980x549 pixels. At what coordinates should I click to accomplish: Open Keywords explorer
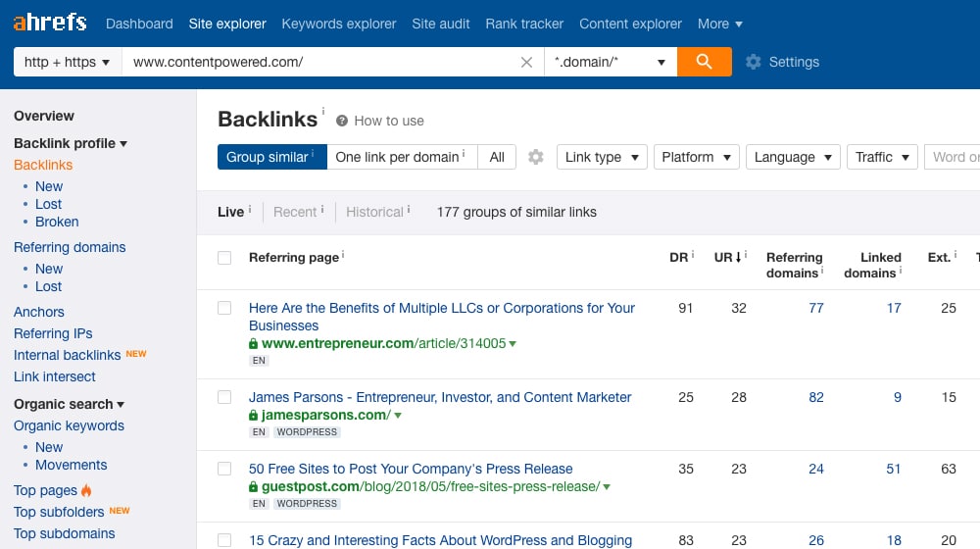pos(339,24)
